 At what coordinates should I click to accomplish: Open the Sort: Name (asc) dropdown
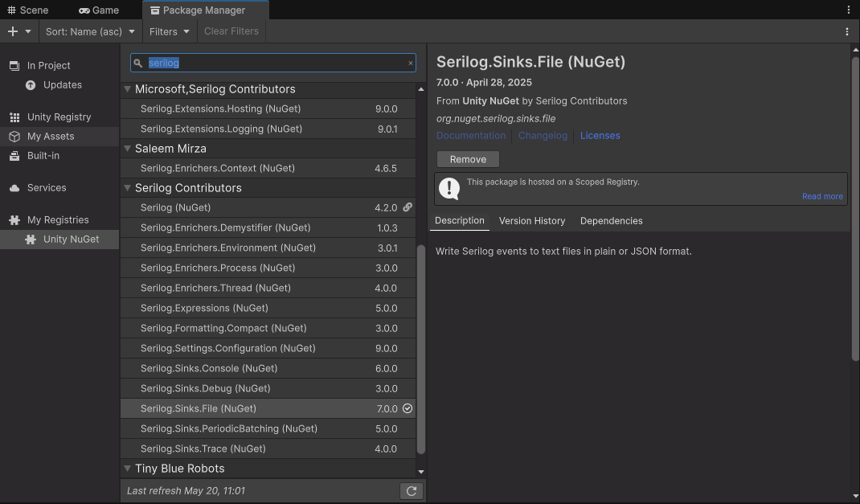tap(90, 31)
